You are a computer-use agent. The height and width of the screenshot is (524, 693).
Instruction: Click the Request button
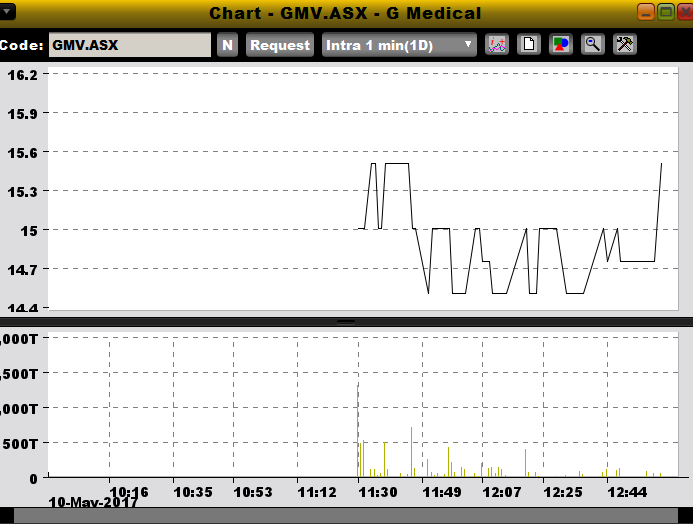[280, 45]
